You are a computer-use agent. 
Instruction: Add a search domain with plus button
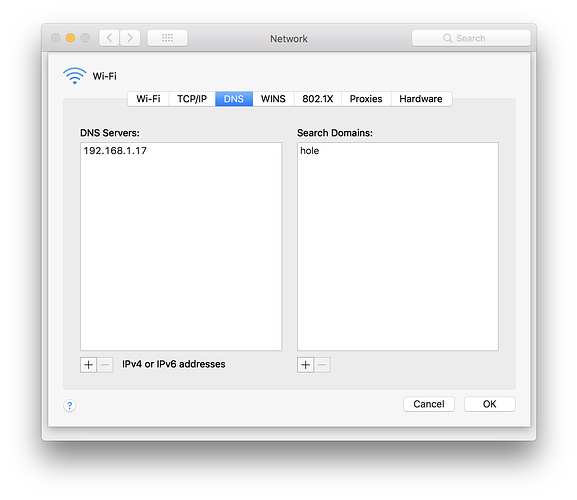305,365
